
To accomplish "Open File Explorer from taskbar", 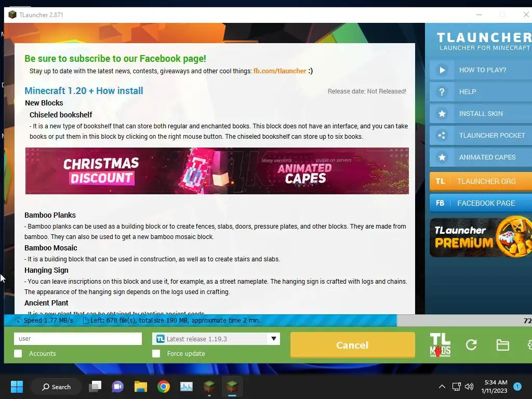I will (140, 387).
